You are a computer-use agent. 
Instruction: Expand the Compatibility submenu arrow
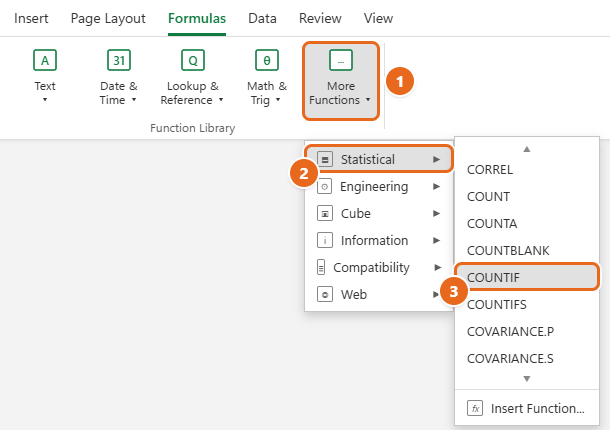438,267
